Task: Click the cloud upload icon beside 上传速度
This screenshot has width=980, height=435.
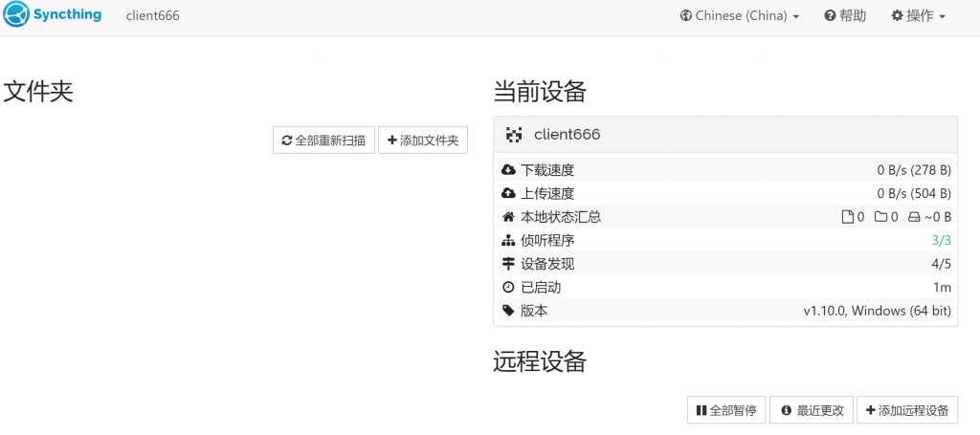Action: coord(508,193)
